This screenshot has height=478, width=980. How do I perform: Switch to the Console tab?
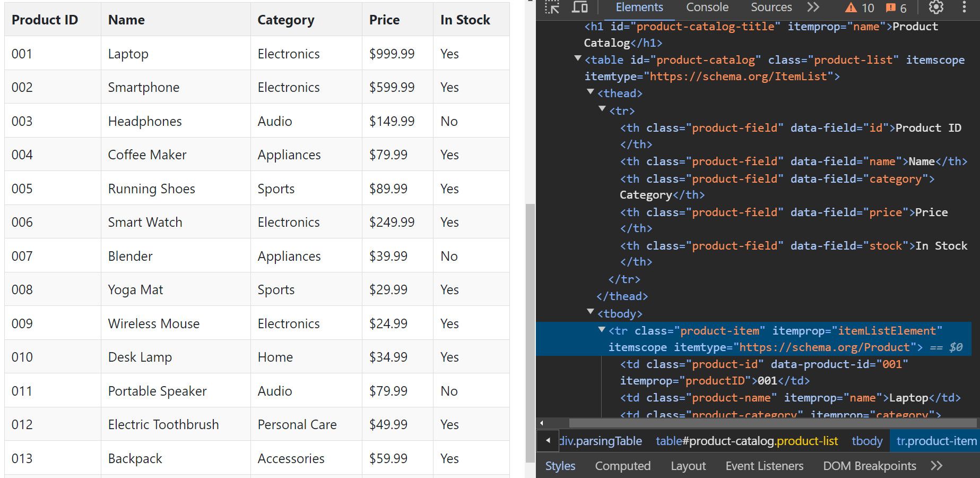coord(707,7)
